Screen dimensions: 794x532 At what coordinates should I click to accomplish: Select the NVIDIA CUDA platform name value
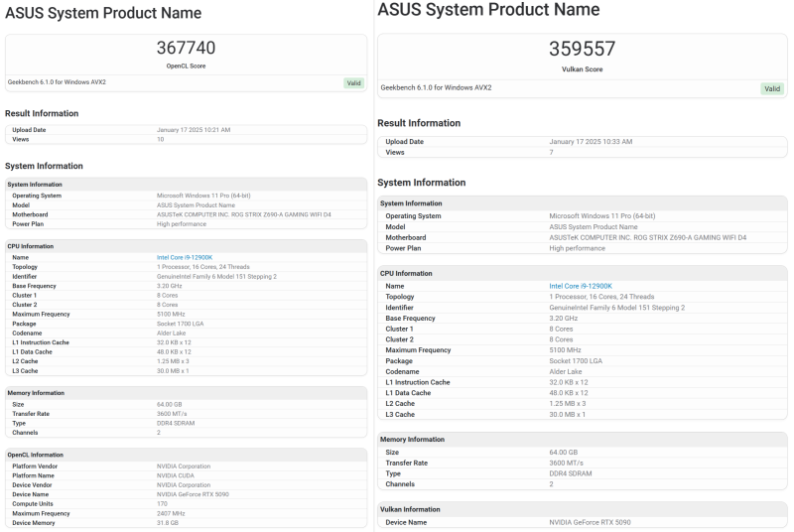(x=180, y=475)
